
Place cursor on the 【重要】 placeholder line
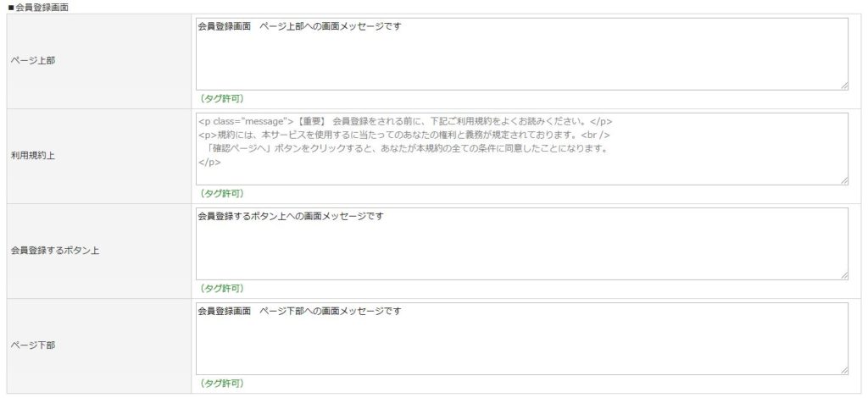405,122
